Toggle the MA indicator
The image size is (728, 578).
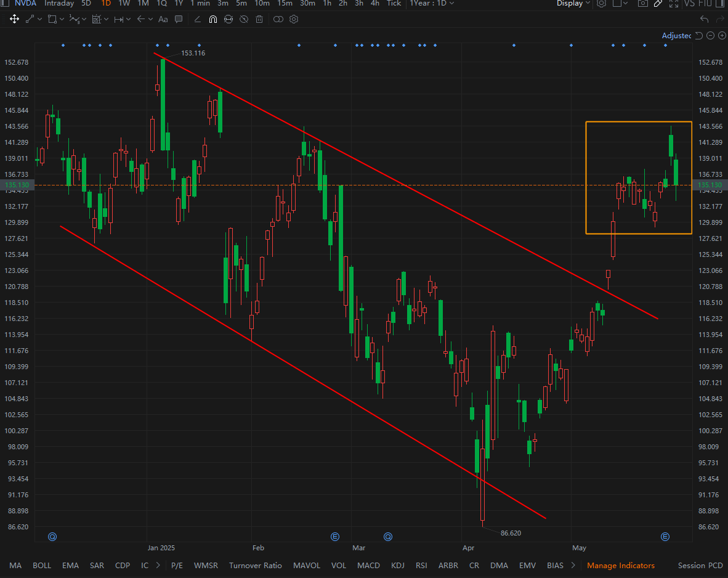pyautogui.click(x=15, y=566)
